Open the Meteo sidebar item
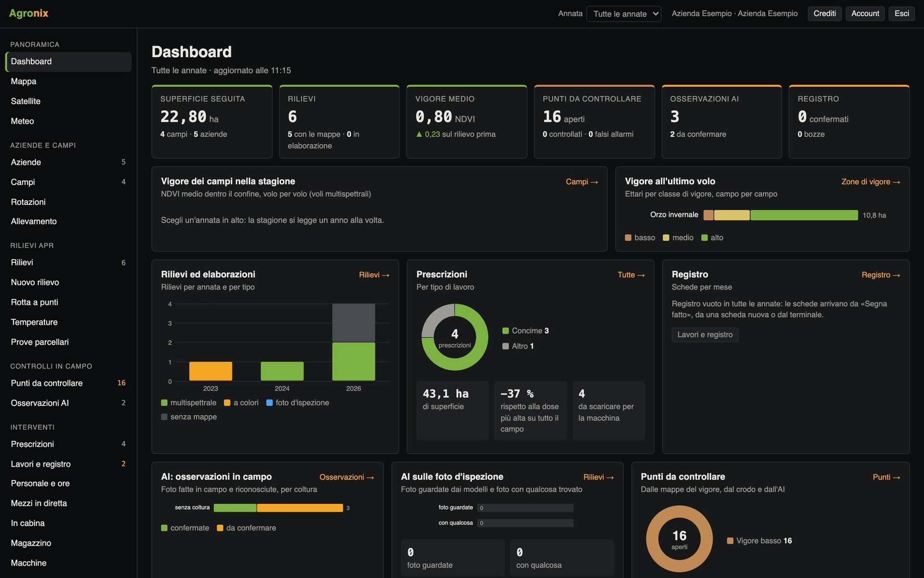The height and width of the screenshot is (578, 924). [68, 121]
